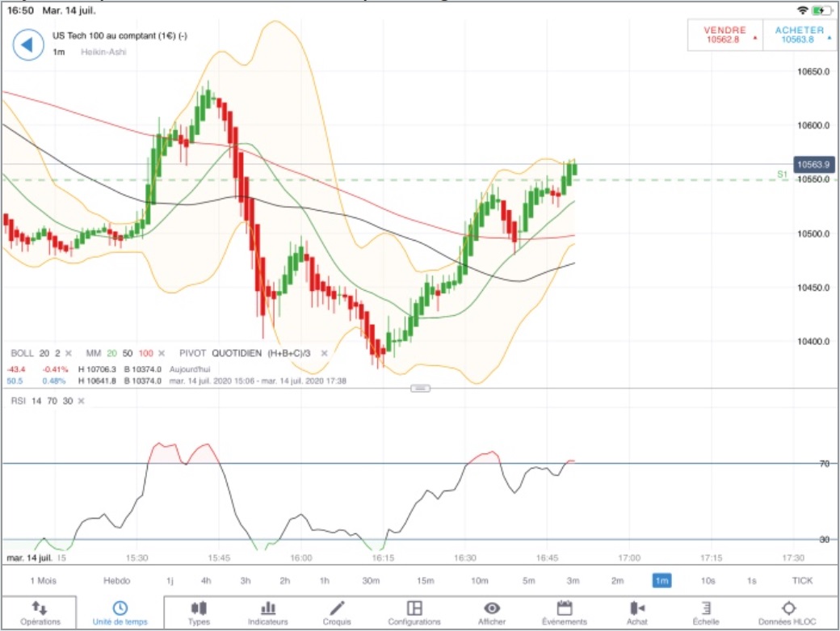Remove the RSI 14 70 30 indicator

coord(81,402)
